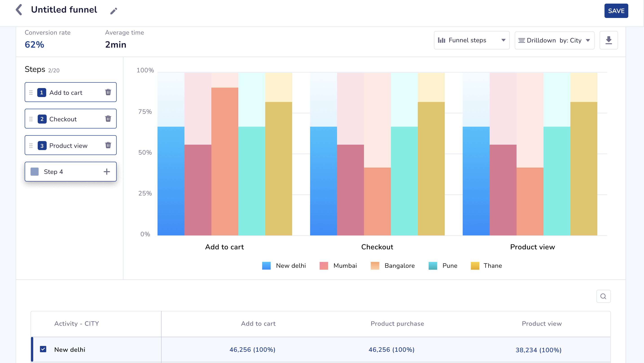Open table search with magnifier icon
The height and width of the screenshot is (363, 644).
coord(603,297)
